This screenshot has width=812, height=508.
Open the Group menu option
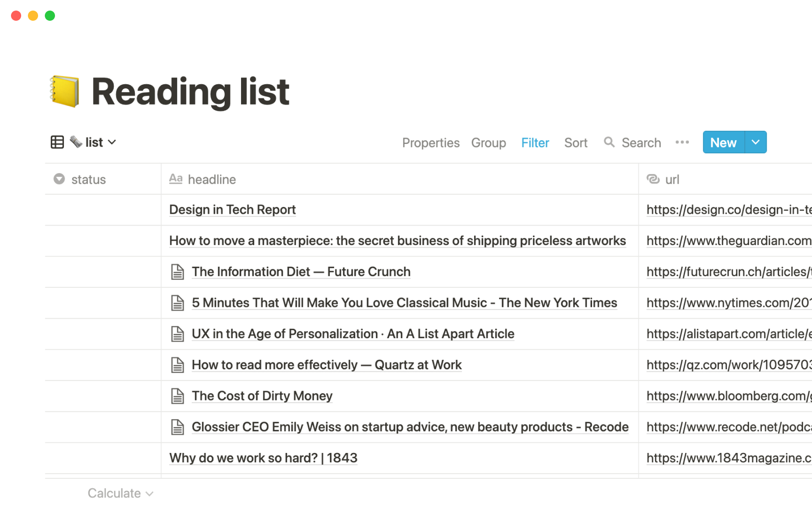point(489,142)
